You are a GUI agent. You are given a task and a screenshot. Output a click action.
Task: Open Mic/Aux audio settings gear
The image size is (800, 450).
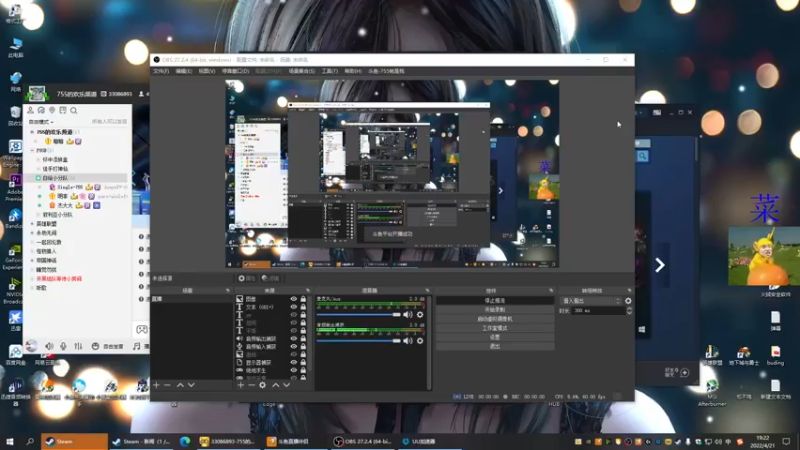tap(420, 315)
